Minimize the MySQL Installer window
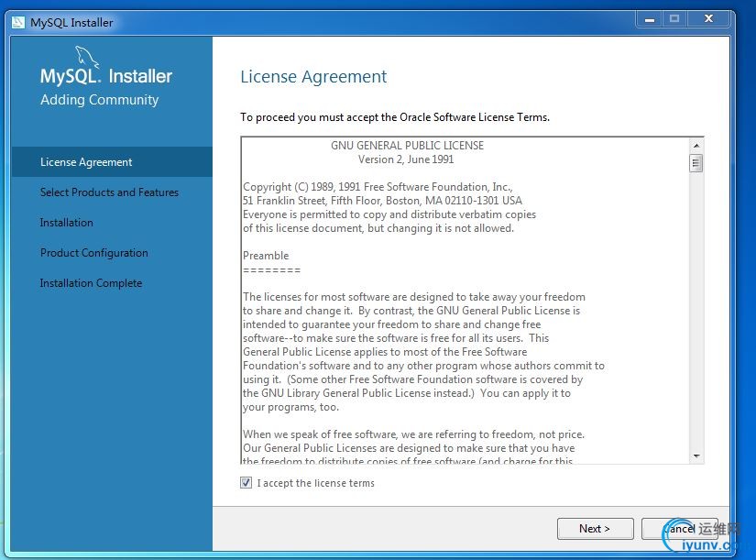The height and width of the screenshot is (560, 756). [650, 19]
